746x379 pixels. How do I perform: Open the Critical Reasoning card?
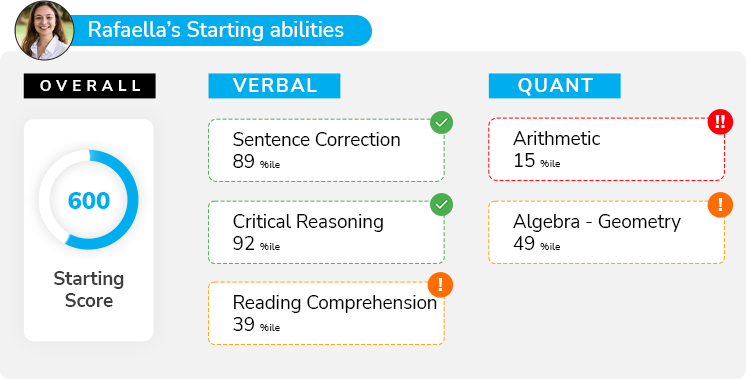tap(326, 233)
